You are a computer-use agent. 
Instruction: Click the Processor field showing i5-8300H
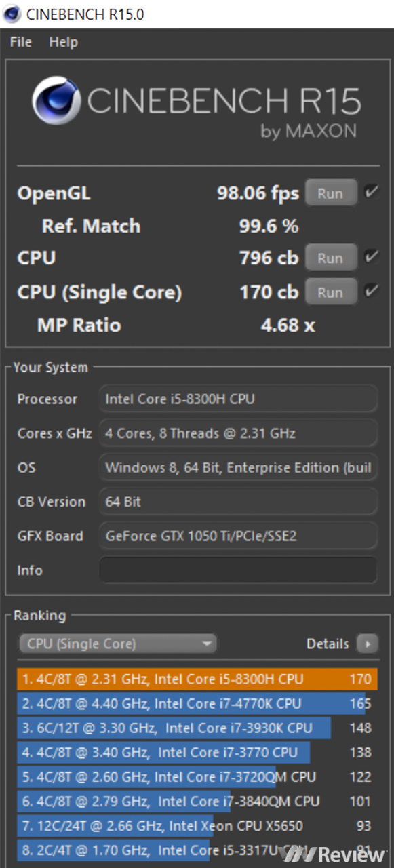[x=238, y=399]
